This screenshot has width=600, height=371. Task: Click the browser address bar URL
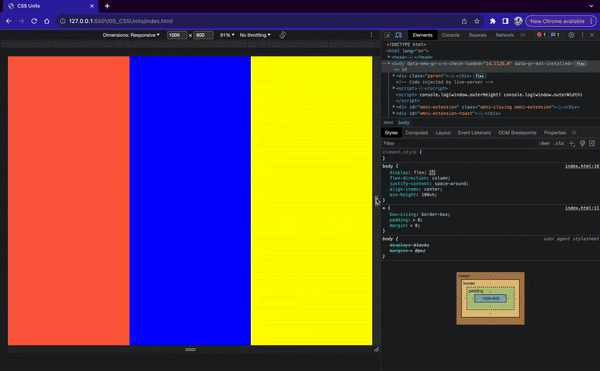pos(121,21)
